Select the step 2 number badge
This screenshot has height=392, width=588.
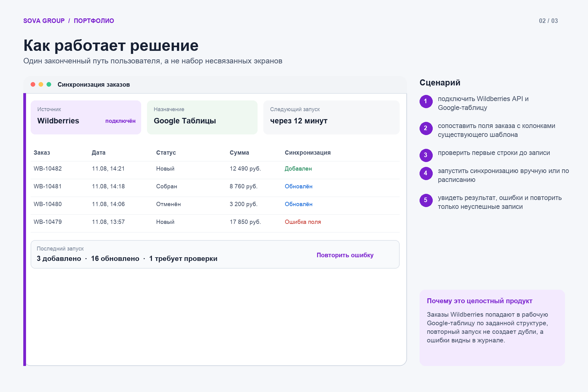(426, 128)
